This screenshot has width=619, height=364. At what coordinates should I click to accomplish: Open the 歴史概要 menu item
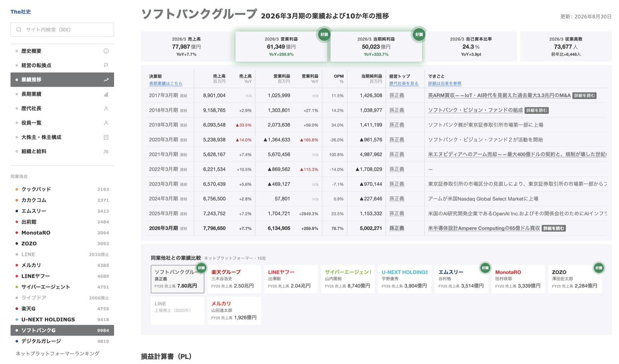point(62,51)
